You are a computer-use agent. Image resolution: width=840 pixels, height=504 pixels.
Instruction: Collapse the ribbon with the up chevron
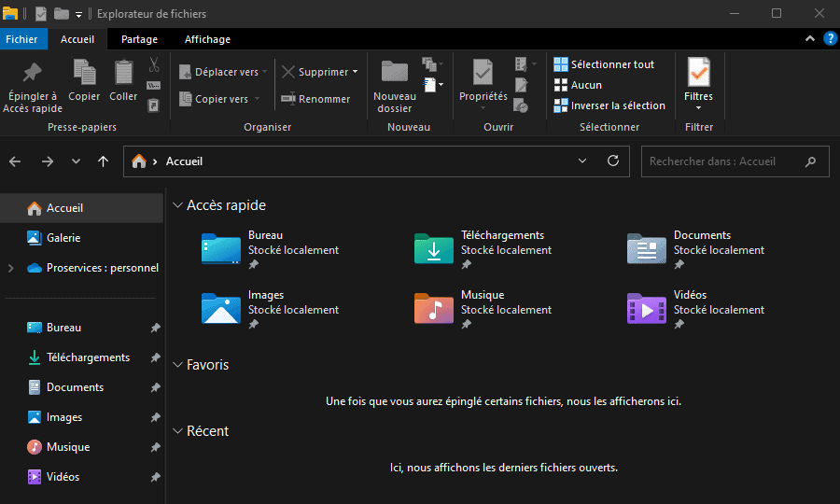click(x=810, y=38)
